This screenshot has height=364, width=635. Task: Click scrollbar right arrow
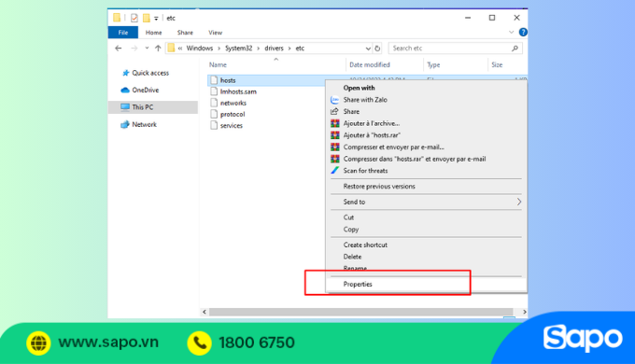point(524,312)
